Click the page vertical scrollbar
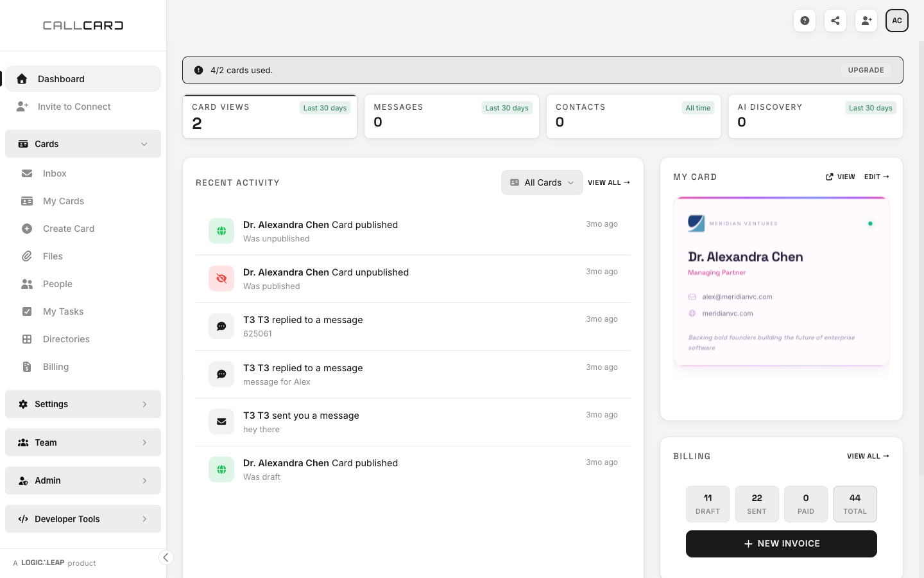Screen dimensions: 924x578 921,257
